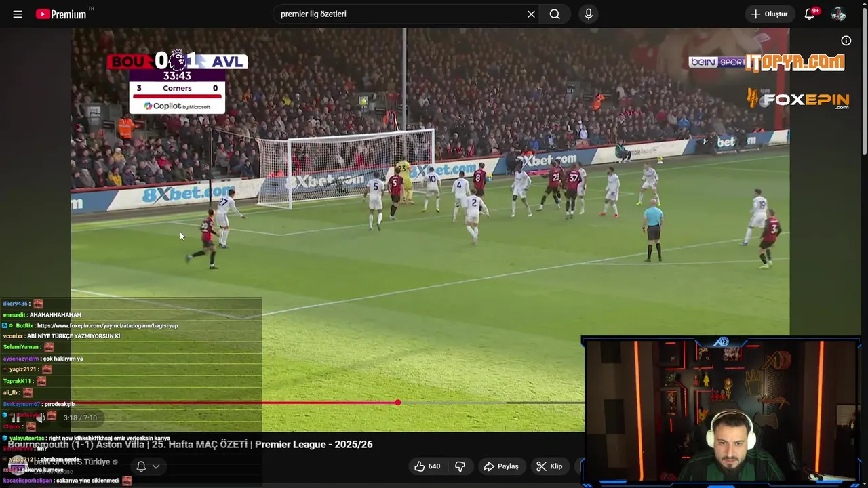This screenshot has height=488, width=868.
Task: Click the 3:18 / 7:10 time display
Action: [x=80, y=418]
